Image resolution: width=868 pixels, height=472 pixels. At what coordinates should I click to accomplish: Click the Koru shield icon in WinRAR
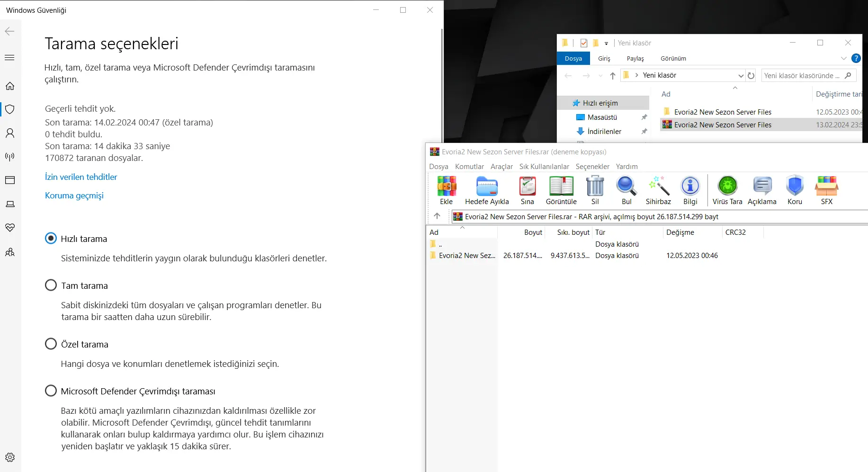tap(795, 186)
